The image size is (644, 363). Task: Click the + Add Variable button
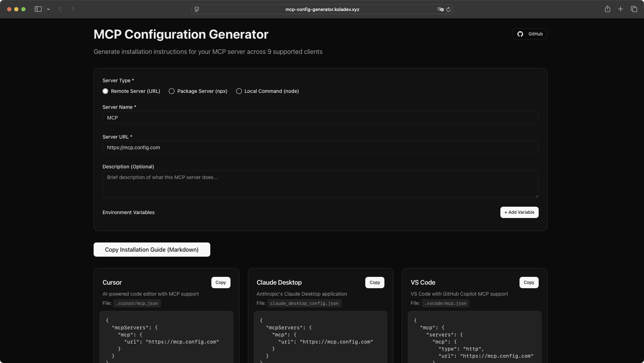(x=519, y=212)
